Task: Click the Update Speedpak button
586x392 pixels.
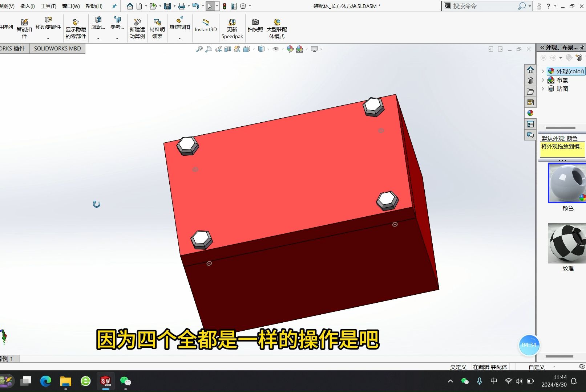Action: pyautogui.click(x=232, y=27)
